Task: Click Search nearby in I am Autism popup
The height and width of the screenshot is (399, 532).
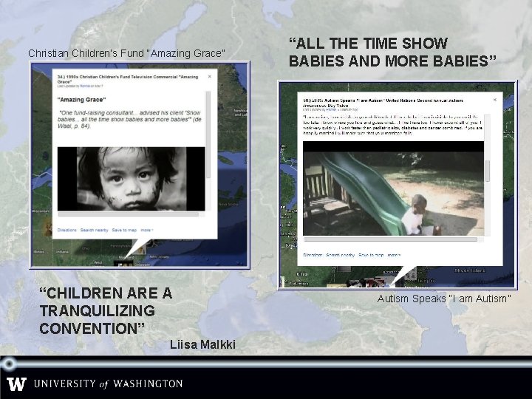Action: (x=341, y=255)
